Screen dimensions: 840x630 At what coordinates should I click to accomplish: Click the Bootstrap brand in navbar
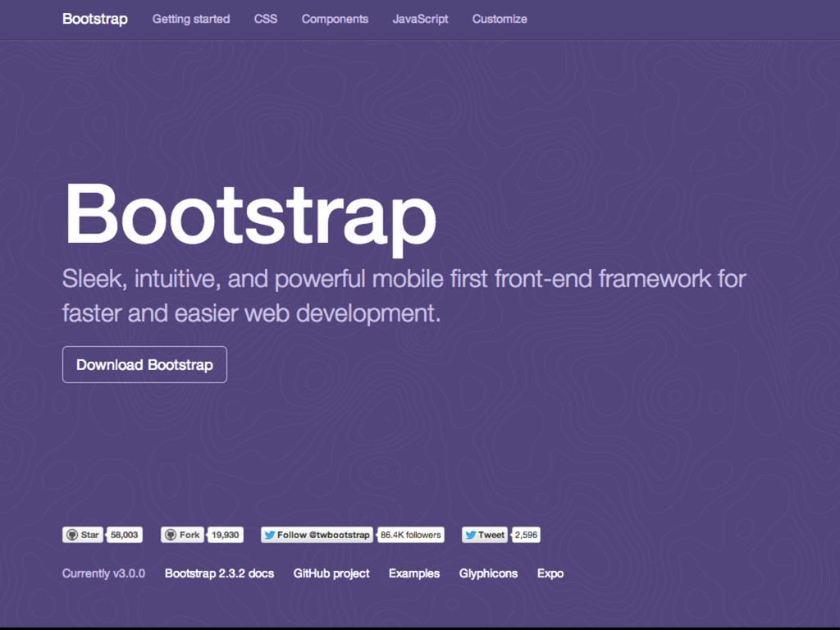(95, 19)
